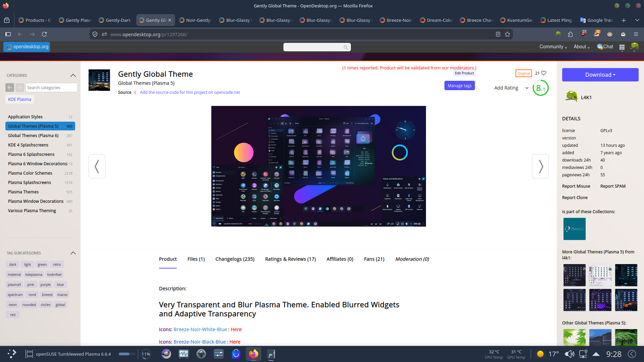The height and width of the screenshot is (362, 644).
Task: Collapse the Categories section chevron
Action: 73,75
